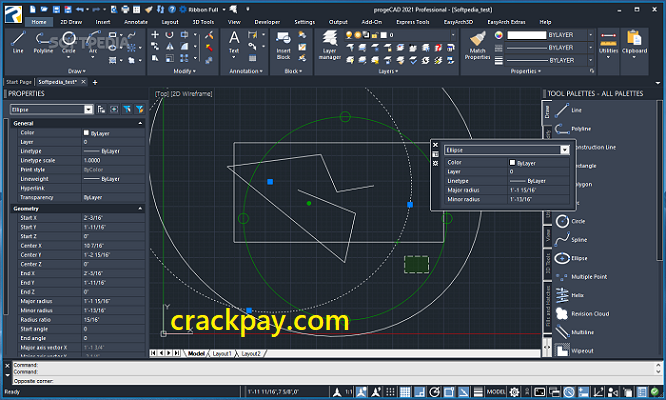Toggle layer lock padlock icon

[x=375, y=35]
